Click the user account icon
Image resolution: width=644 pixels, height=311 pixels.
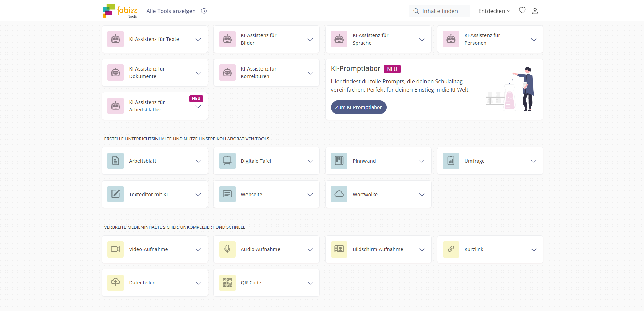click(x=535, y=11)
